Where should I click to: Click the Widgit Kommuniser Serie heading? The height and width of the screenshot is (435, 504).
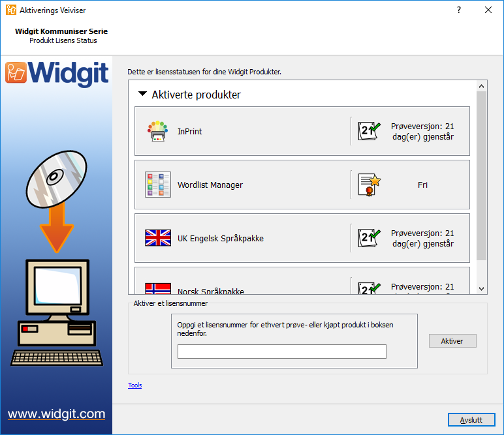61,31
